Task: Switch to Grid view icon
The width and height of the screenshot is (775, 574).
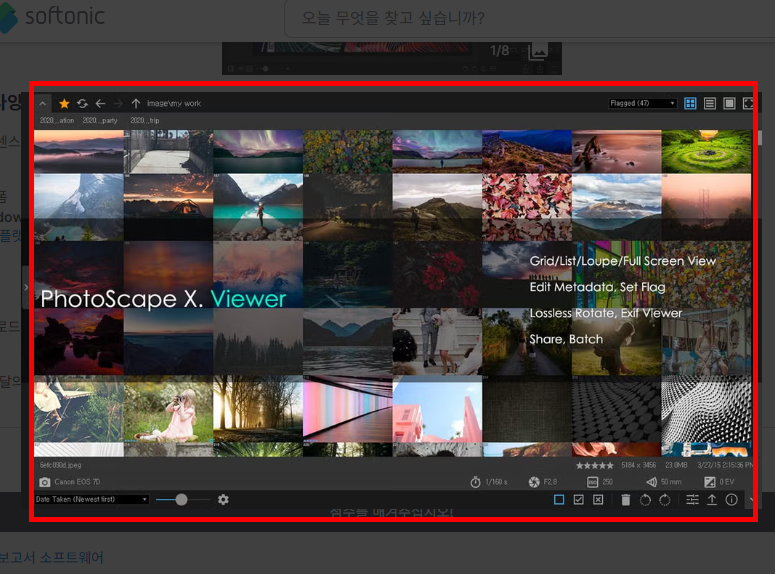Action: 690,103
